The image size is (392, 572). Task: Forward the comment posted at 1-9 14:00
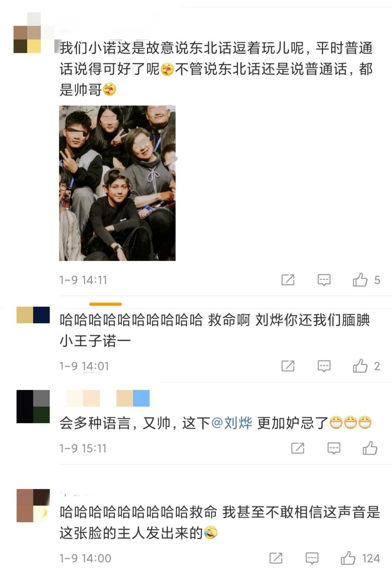point(276,558)
